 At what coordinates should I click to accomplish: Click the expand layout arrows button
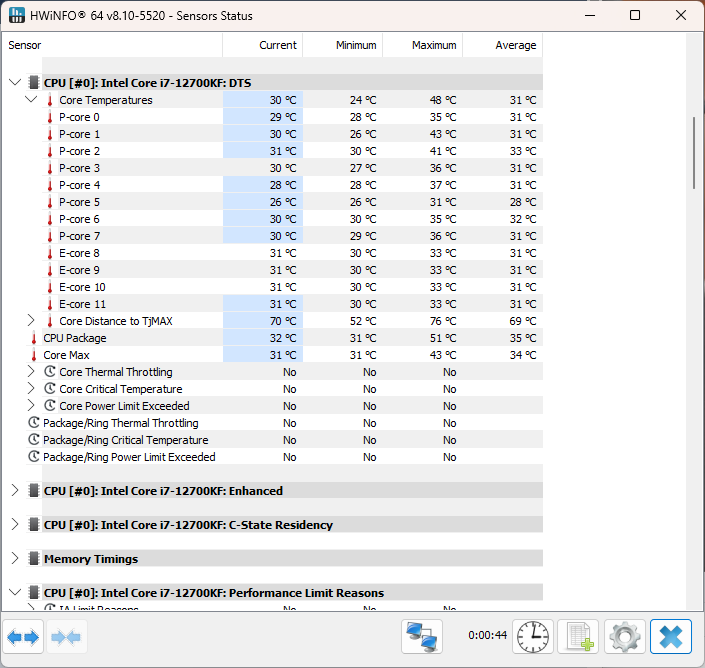[23, 637]
